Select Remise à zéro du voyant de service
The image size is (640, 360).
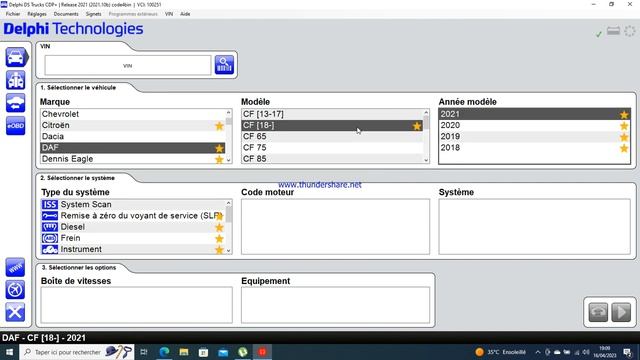coord(132,216)
